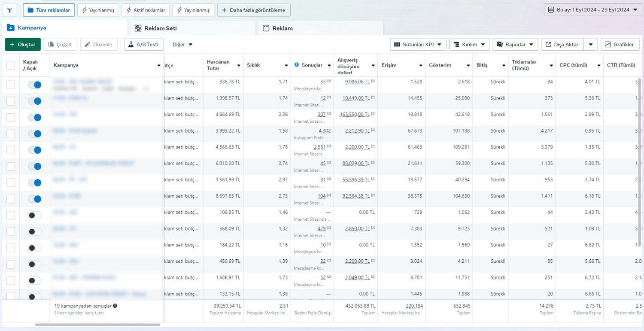The image size is (644, 331).
Task: Click the green Oluştur create button
Action: pyautogui.click(x=23, y=44)
